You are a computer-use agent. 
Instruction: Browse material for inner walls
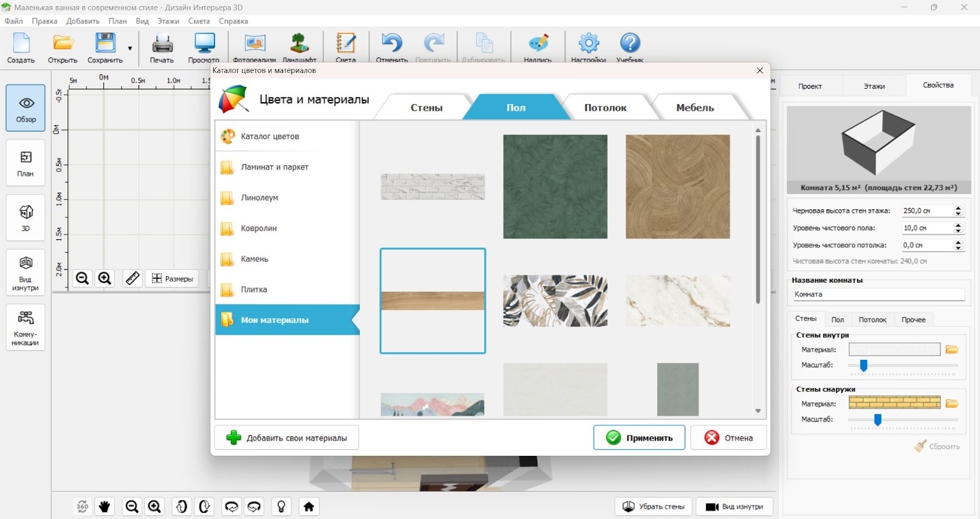click(x=951, y=349)
